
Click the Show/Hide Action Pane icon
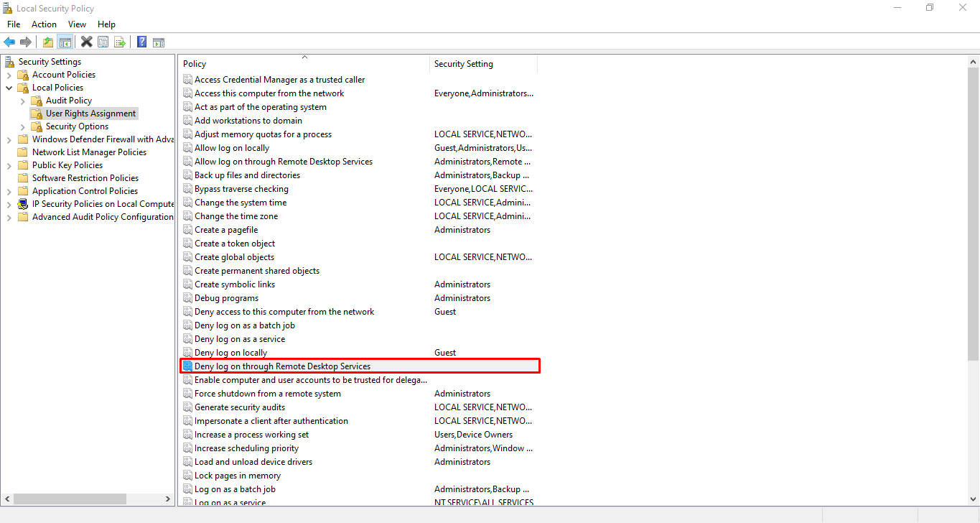tap(158, 41)
